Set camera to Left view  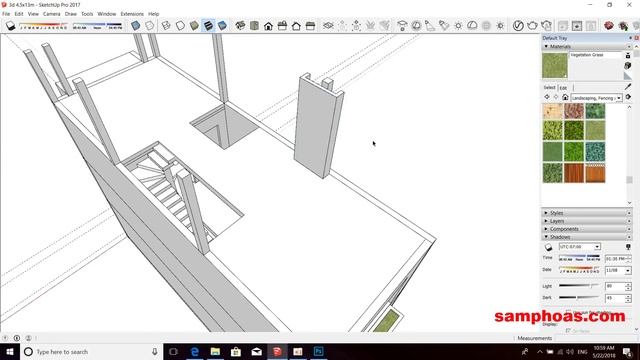pos(310,26)
